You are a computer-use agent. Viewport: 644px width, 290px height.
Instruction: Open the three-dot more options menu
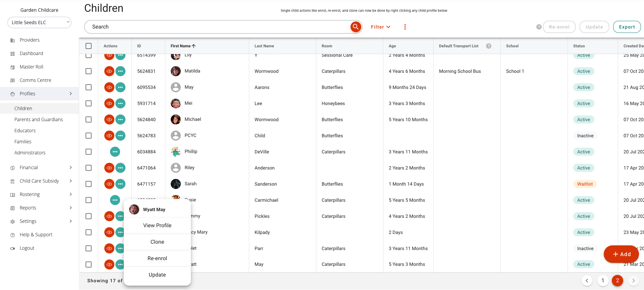(x=405, y=27)
